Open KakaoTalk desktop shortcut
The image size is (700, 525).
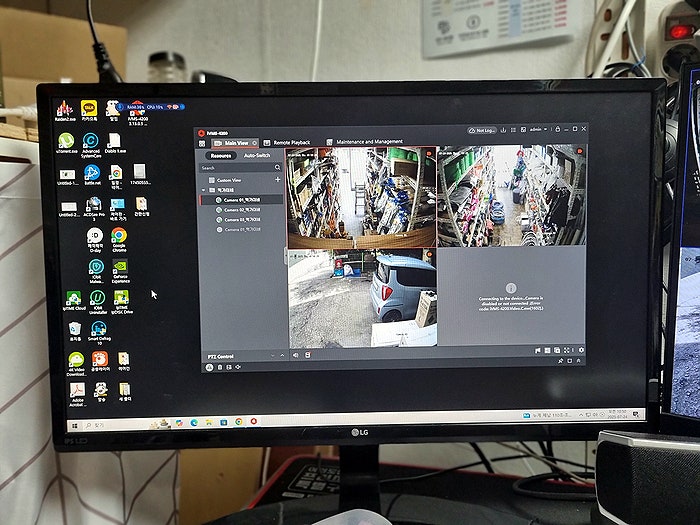tap(89, 111)
